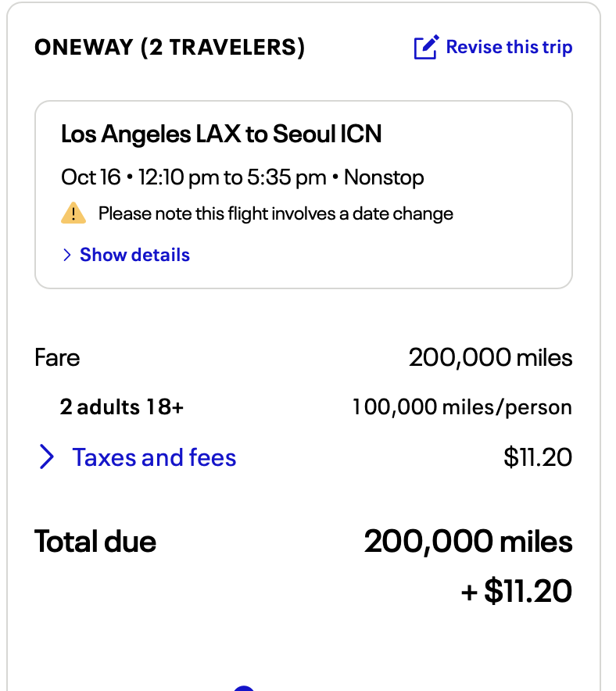
Task: Click the pencil edit icon beside Revise this trip
Action: click(x=426, y=48)
